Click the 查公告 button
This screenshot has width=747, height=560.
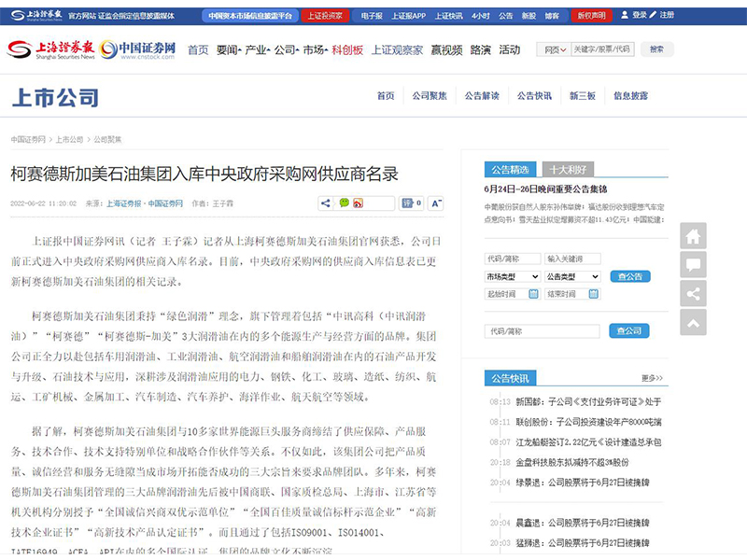coord(629,276)
